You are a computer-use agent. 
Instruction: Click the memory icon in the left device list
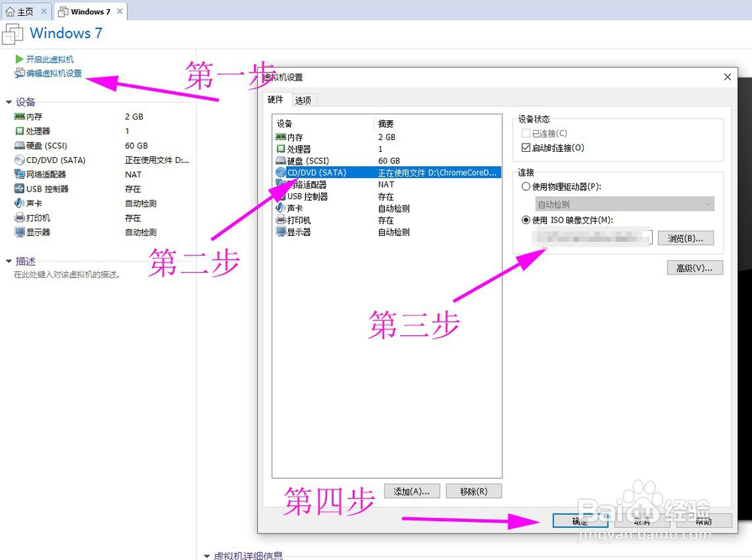pyautogui.click(x=20, y=117)
